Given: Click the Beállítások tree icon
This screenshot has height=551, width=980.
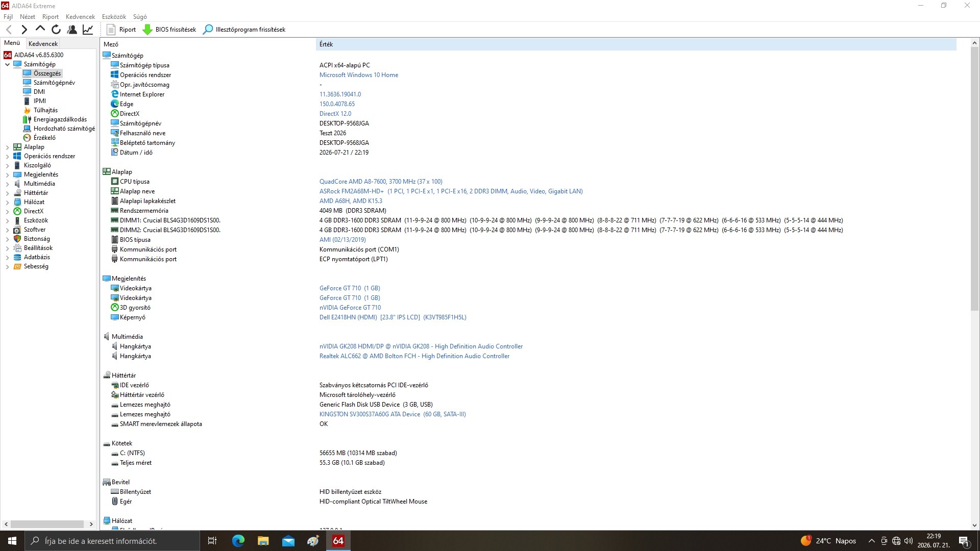Looking at the screenshot, I should click(17, 248).
